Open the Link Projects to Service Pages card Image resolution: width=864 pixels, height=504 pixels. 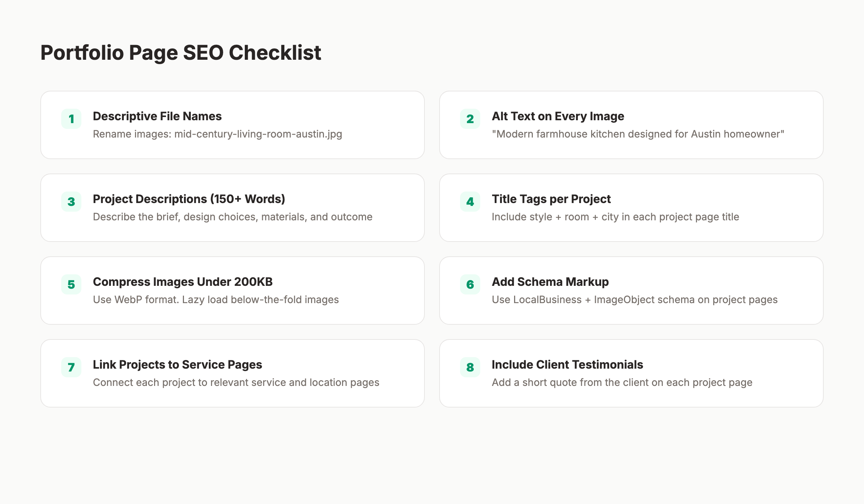pos(177,364)
